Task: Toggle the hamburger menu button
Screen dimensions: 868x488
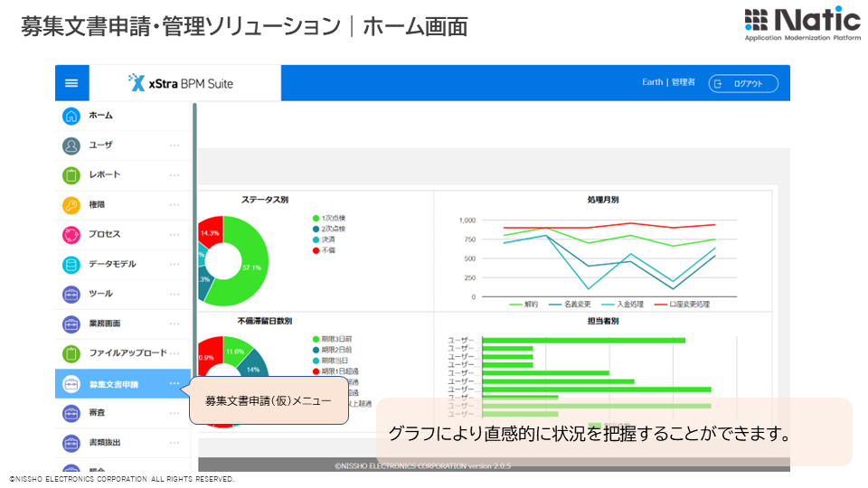Action: [x=71, y=83]
